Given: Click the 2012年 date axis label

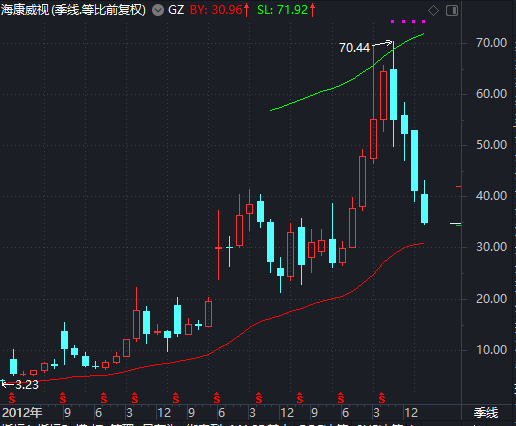Looking at the screenshot, I should point(22,413).
